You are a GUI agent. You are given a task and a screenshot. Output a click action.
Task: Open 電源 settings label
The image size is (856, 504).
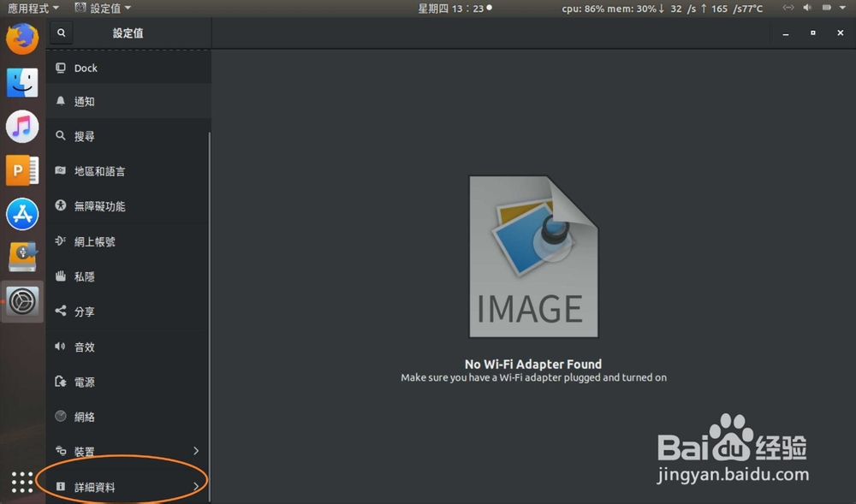coord(84,382)
